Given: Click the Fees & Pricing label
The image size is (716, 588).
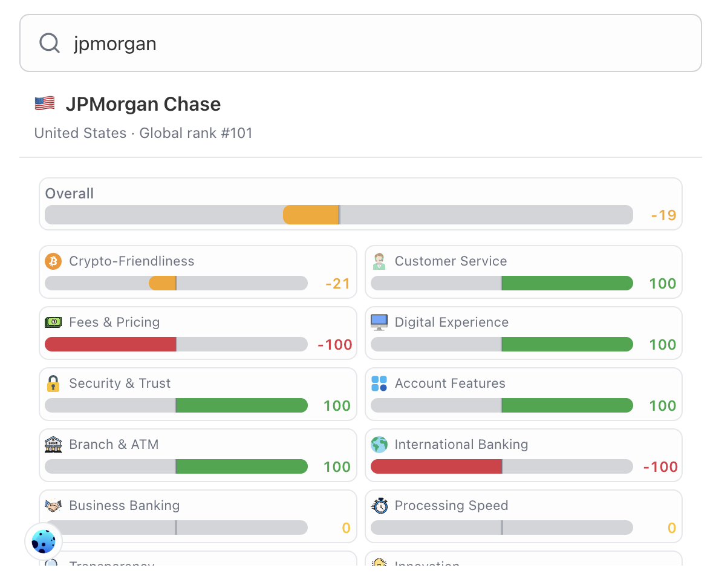Looking at the screenshot, I should [x=114, y=322].
